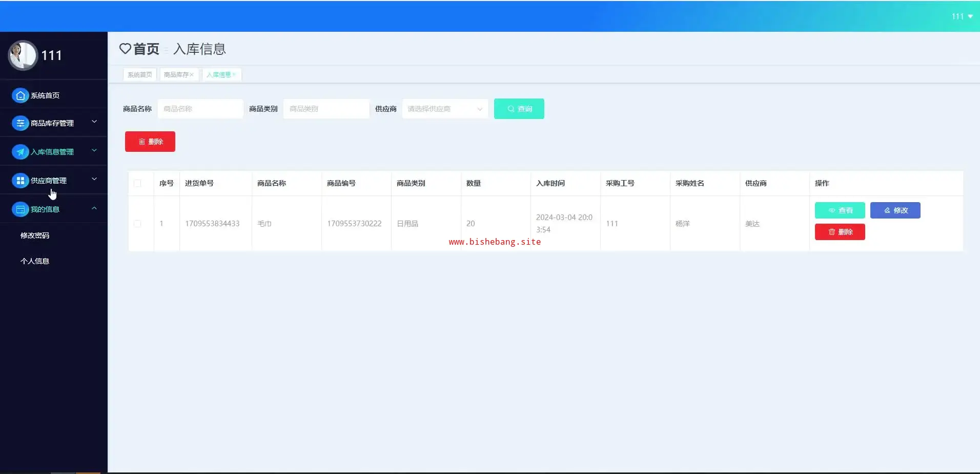Expand 商品库存管理 menu chevron

point(94,122)
